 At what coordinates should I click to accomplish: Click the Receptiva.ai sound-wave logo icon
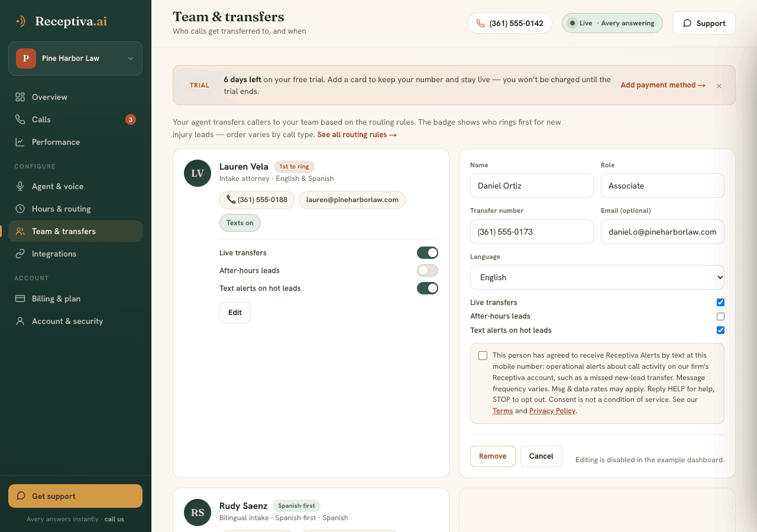pos(21,21)
